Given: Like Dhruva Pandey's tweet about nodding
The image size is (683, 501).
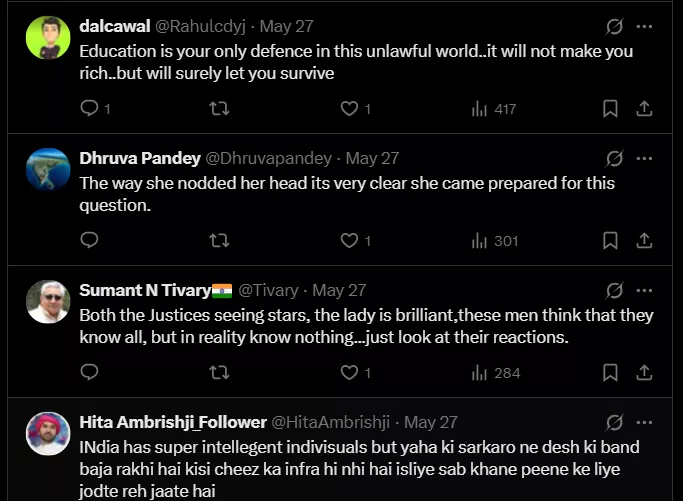Looking at the screenshot, I should 349,240.
